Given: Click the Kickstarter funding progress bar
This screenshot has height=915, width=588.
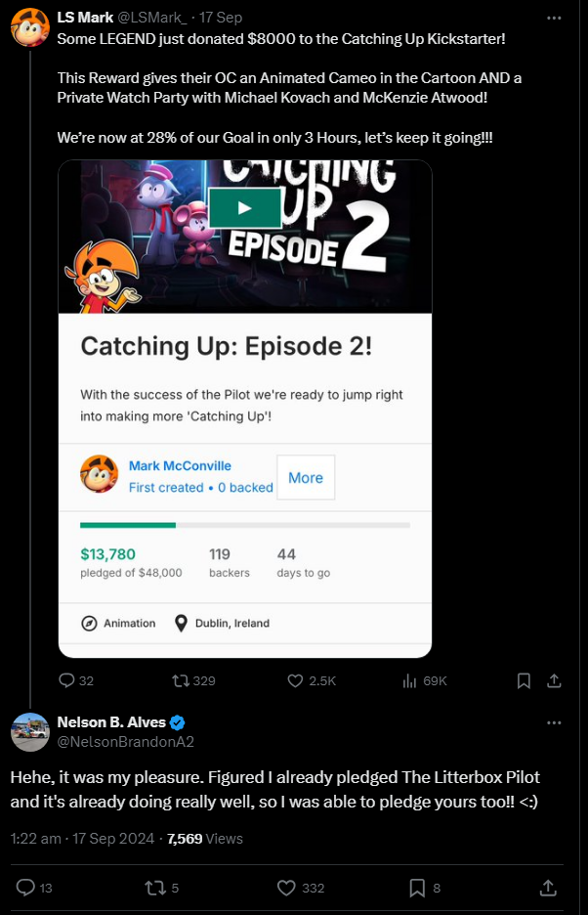Looking at the screenshot, I should (245, 525).
